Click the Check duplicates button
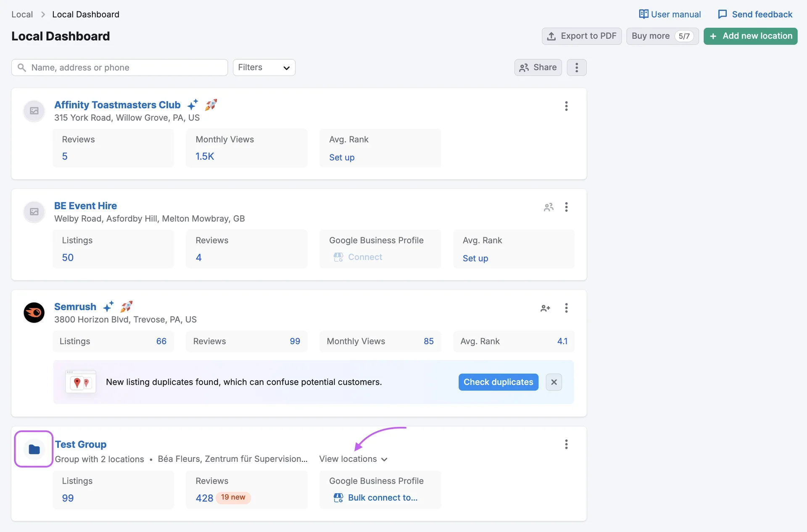This screenshot has height=532, width=807. (x=498, y=382)
